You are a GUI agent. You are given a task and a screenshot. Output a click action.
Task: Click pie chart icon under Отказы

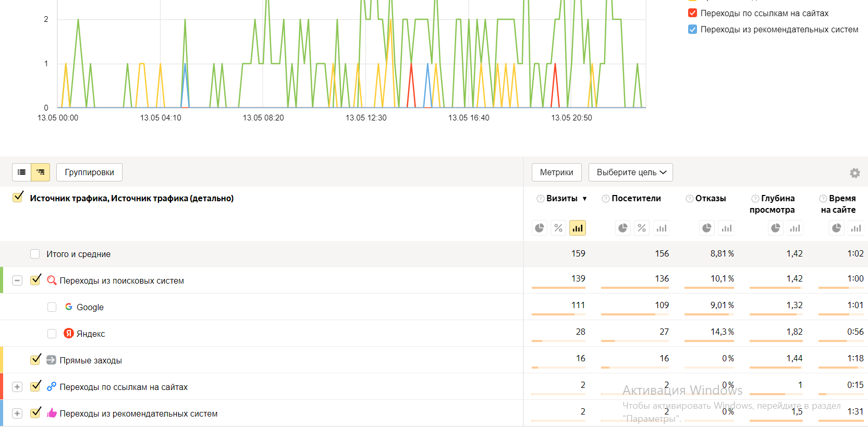tap(707, 228)
